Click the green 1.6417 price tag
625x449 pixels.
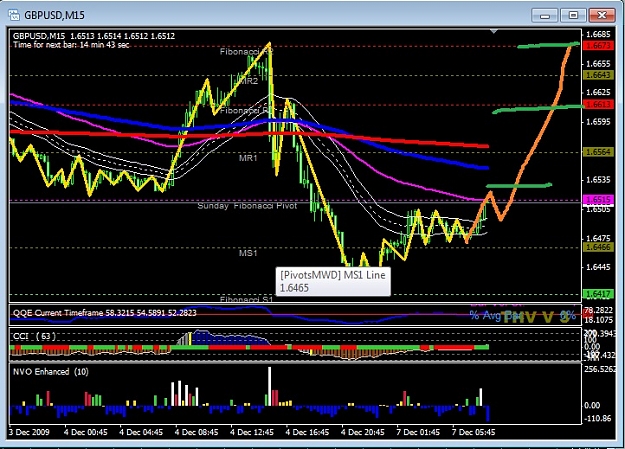coord(598,294)
